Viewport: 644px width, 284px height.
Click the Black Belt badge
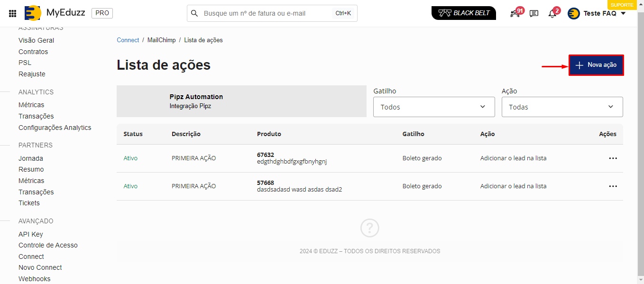(463, 13)
